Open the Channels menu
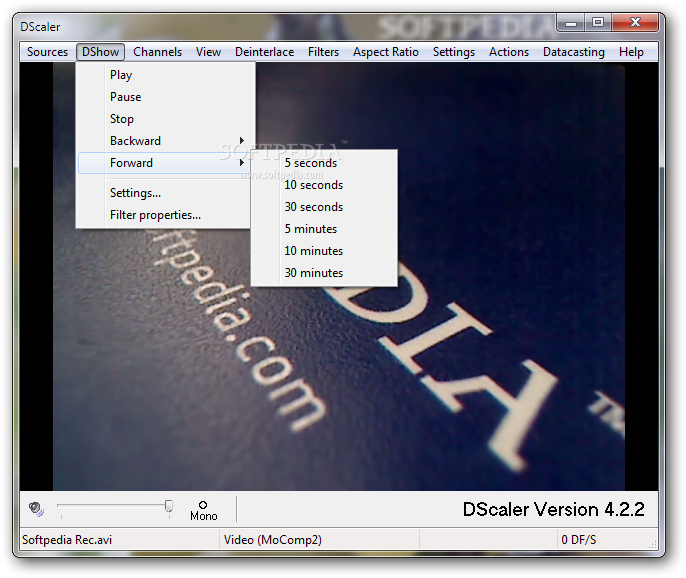The width and height of the screenshot is (686, 578). pyautogui.click(x=157, y=52)
